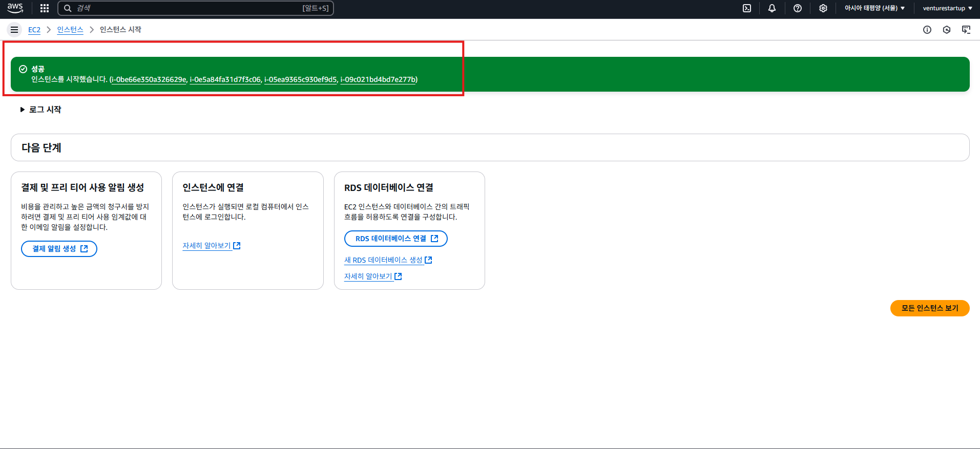
Task: Open instance i-0e5a84fa31d7f3c06 link
Action: point(225,79)
